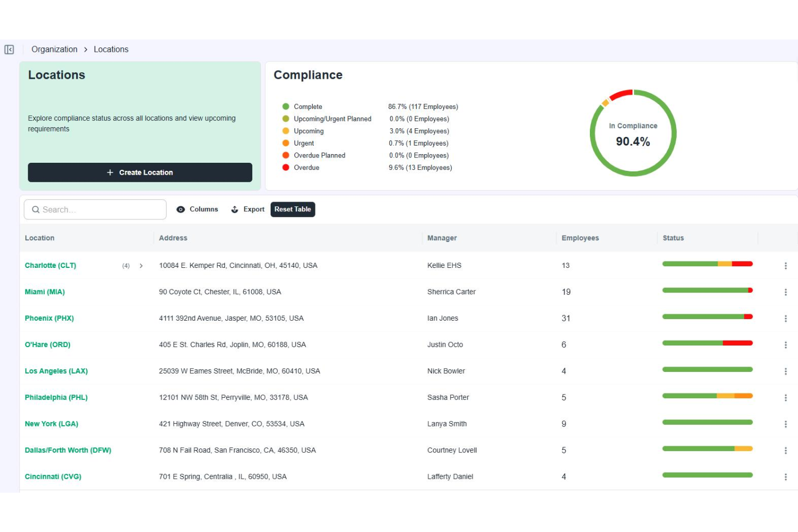This screenshot has width=798, height=532.
Task: Sort by the Location column header
Action: tap(39, 238)
